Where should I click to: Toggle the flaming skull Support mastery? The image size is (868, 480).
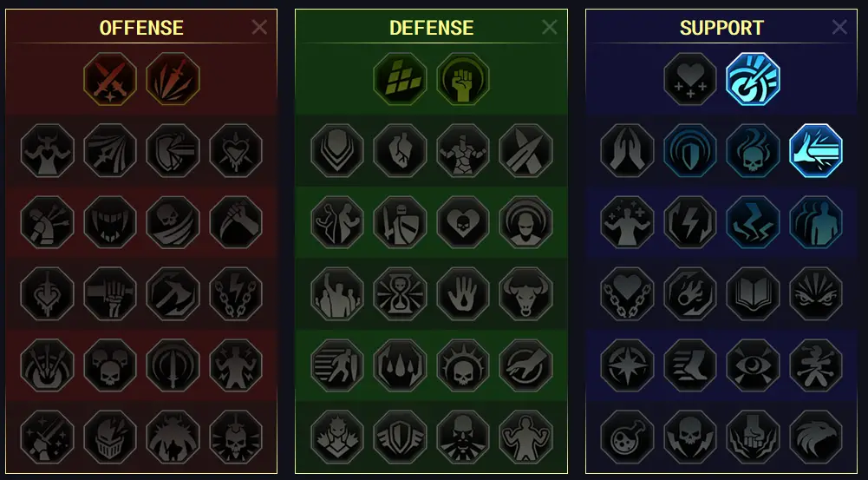coord(753,151)
